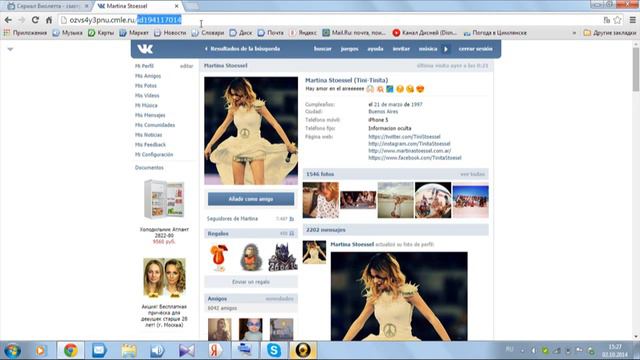Switch to the first browser tab
Screen dimensions: 640x360
[x=48, y=6]
